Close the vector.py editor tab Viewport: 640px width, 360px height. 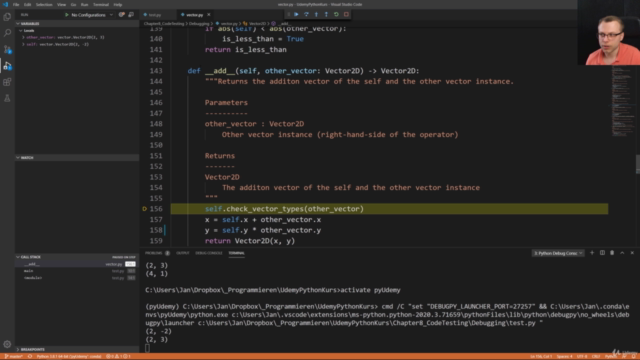(209, 15)
